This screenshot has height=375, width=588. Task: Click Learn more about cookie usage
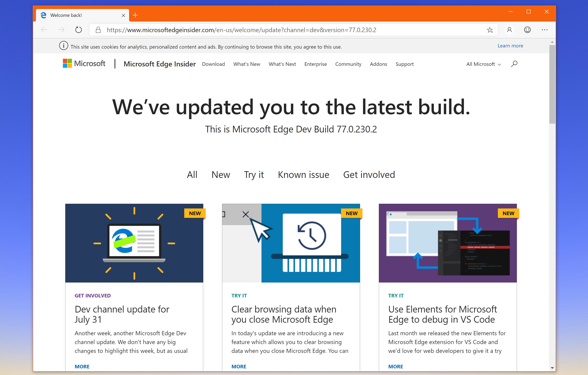[510, 46]
